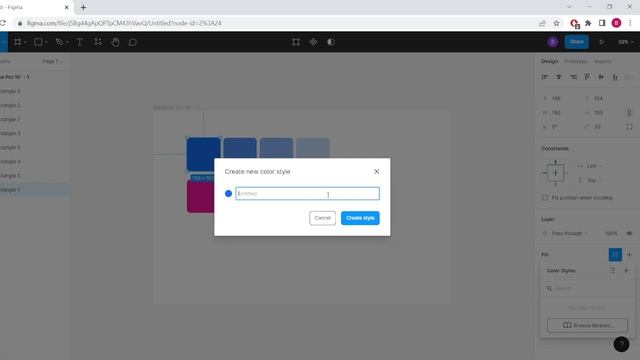Click the Cancel button in dialog
The width and height of the screenshot is (640, 360).
(x=322, y=218)
